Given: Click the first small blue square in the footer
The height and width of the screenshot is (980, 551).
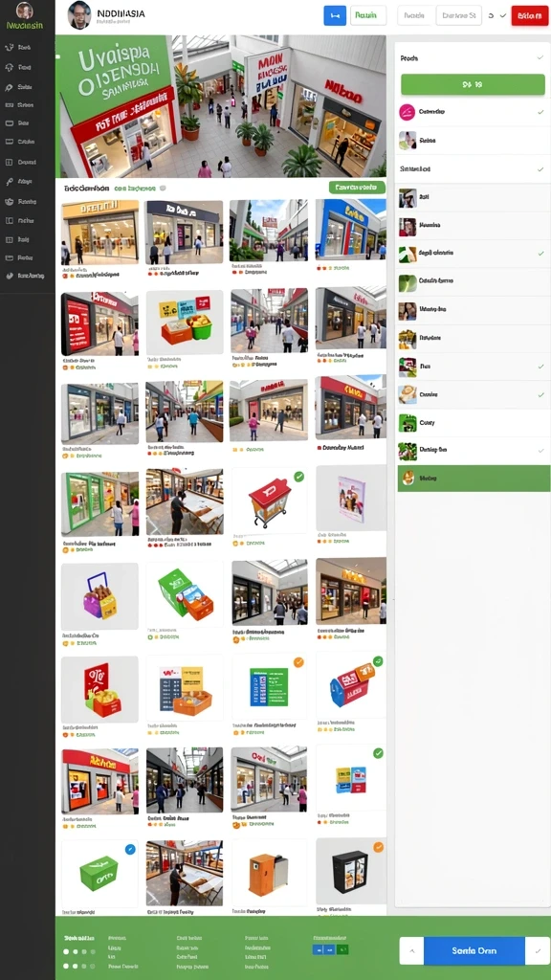Looking at the screenshot, I should click(x=319, y=949).
